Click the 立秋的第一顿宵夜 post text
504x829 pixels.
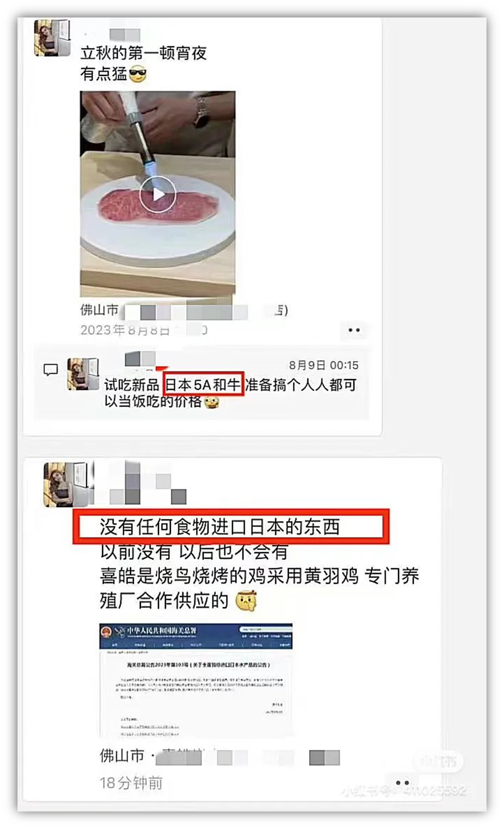click(x=144, y=53)
